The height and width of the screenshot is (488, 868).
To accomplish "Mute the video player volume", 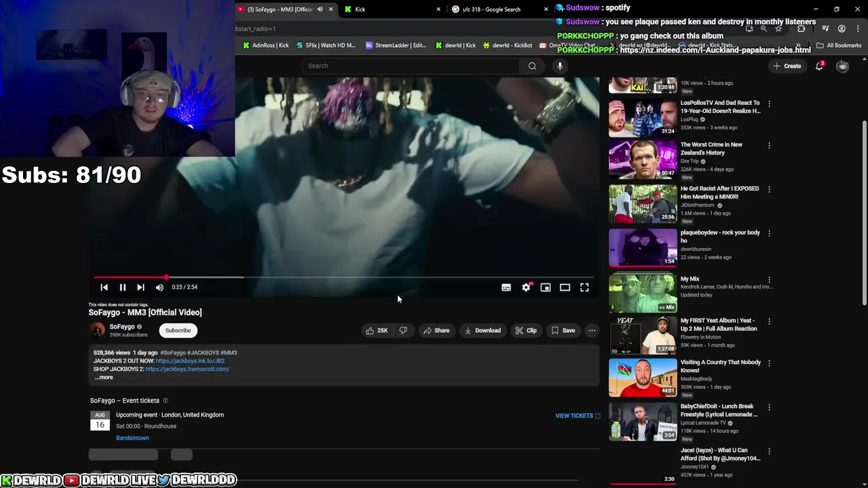I will [x=159, y=287].
